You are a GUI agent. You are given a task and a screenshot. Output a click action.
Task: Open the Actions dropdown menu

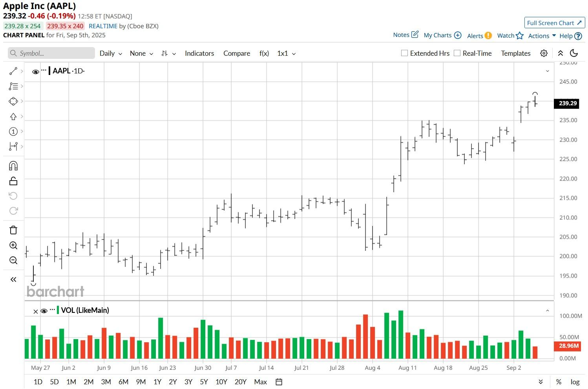(542, 36)
